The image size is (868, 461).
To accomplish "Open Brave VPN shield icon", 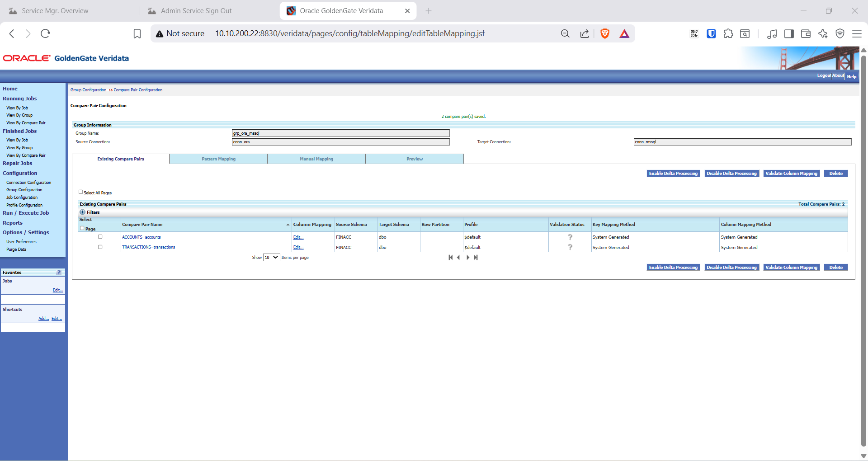I will pos(840,33).
